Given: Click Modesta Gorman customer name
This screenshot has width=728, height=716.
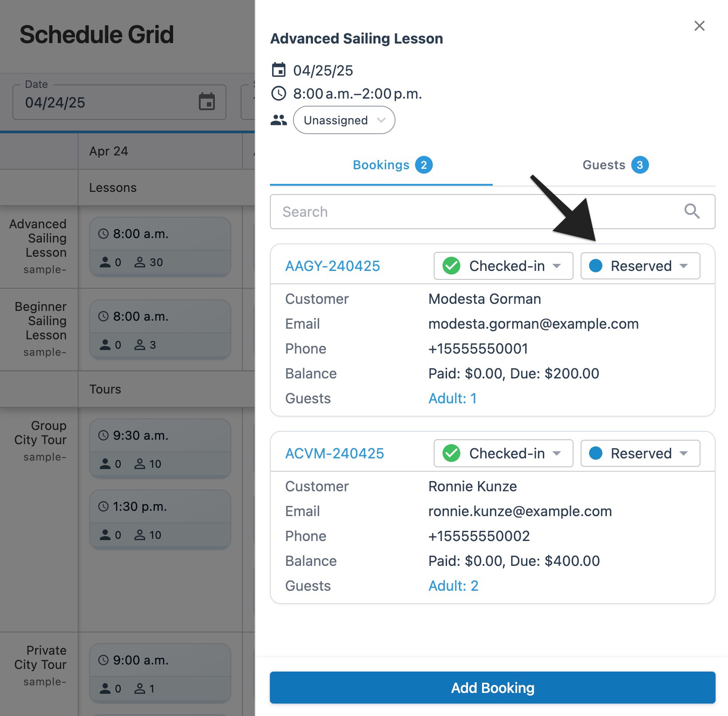Looking at the screenshot, I should coord(485,299).
